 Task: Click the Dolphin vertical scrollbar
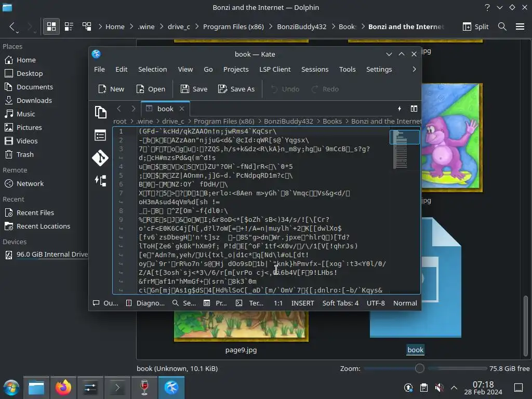pyautogui.click(x=526, y=326)
